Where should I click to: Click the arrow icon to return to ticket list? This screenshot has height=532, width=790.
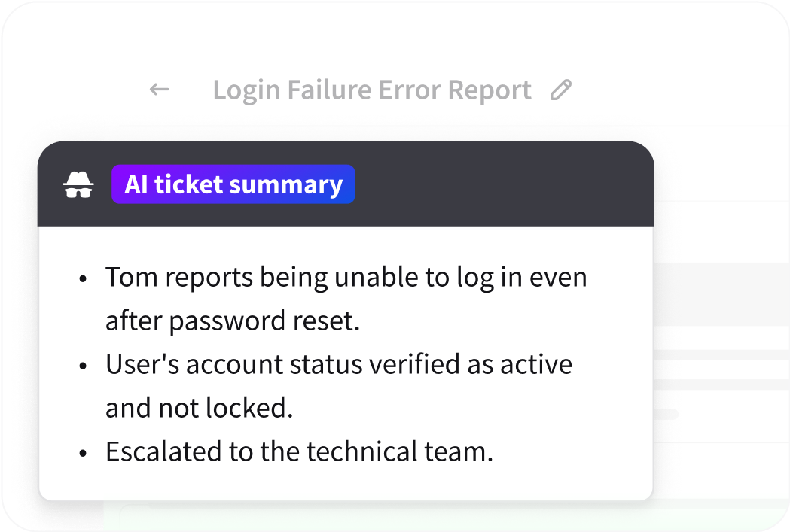(158, 89)
